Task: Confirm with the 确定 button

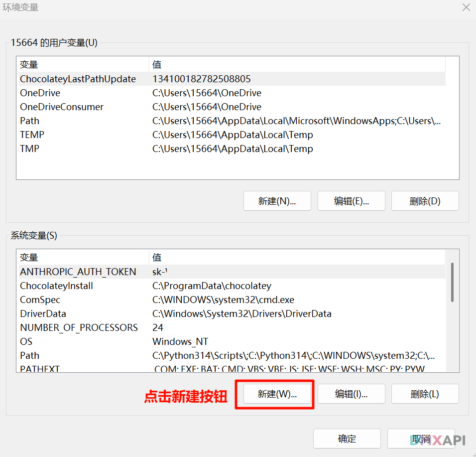Action: [347, 439]
